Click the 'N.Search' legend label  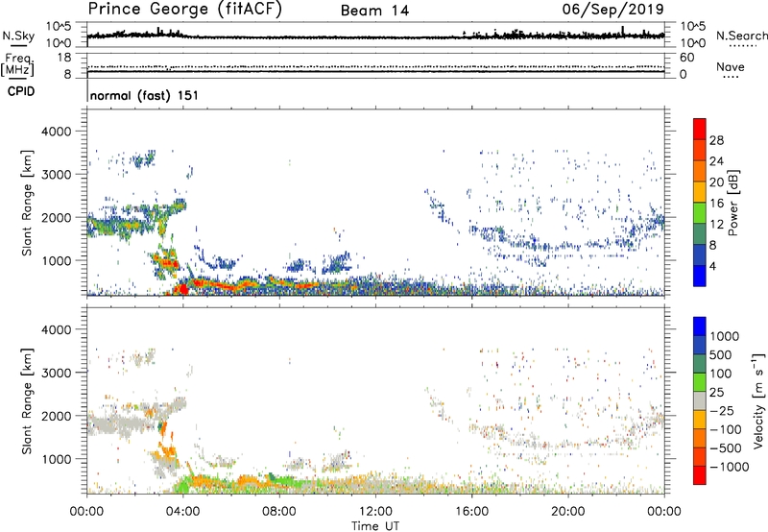point(741,36)
